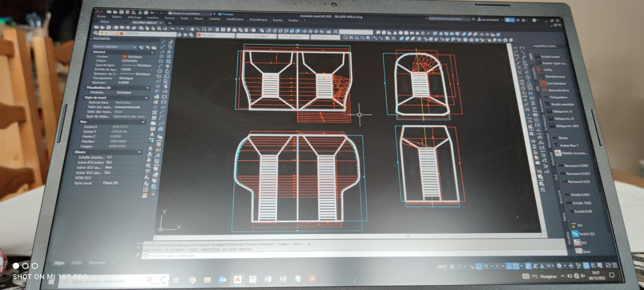Open the Cotation menu

click(x=214, y=19)
